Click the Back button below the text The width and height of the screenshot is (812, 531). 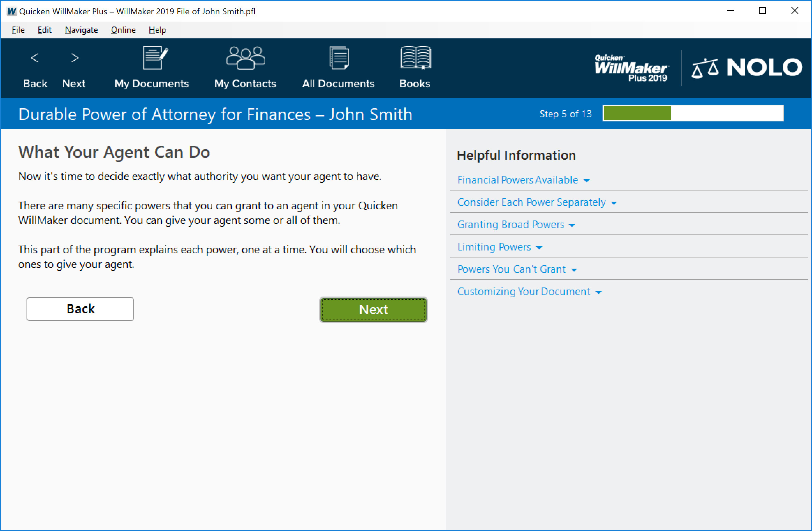(80, 309)
